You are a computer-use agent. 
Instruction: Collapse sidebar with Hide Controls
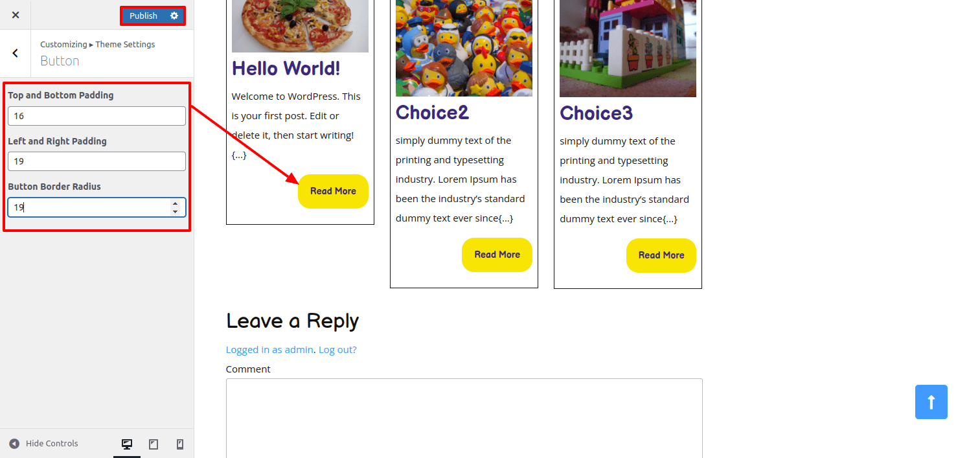click(44, 444)
